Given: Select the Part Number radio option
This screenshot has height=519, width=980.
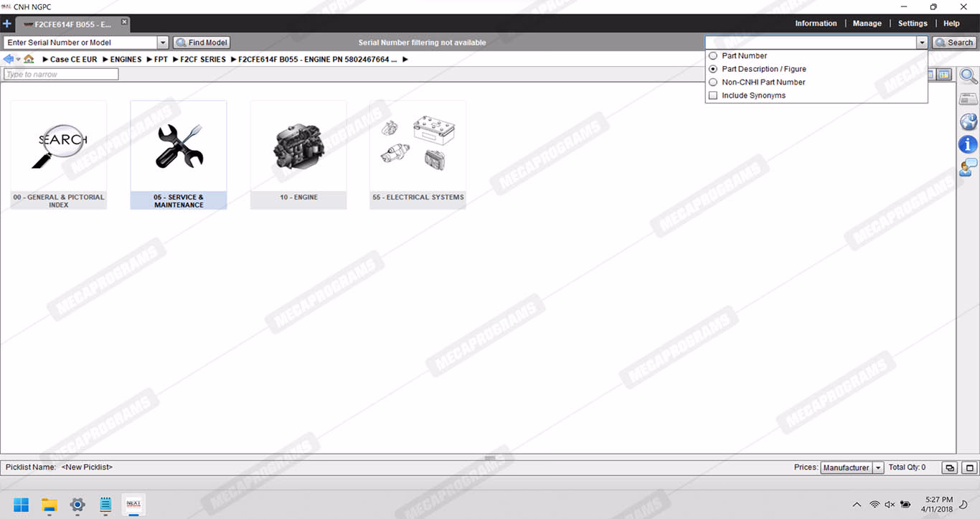Looking at the screenshot, I should (712, 56).
